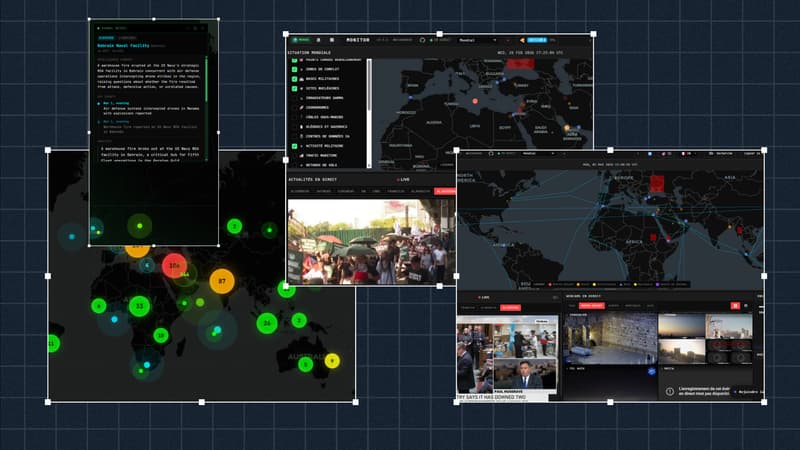Select the yellow marker near the Persian Gulf
The image size is (800, 450).
(x=566, y=128)
